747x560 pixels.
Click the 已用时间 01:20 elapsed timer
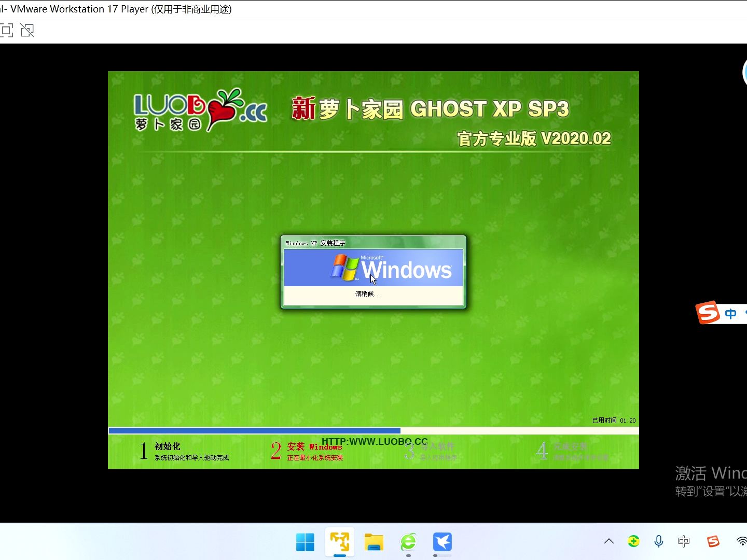(614, 421)
